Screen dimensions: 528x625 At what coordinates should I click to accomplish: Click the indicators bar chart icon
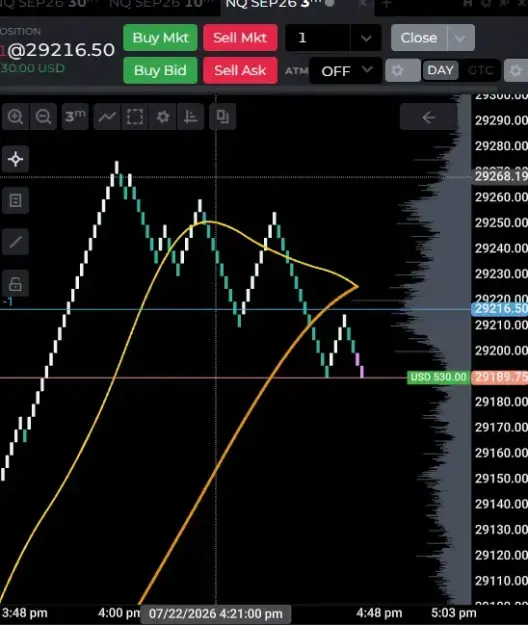(x=190, y=117)
